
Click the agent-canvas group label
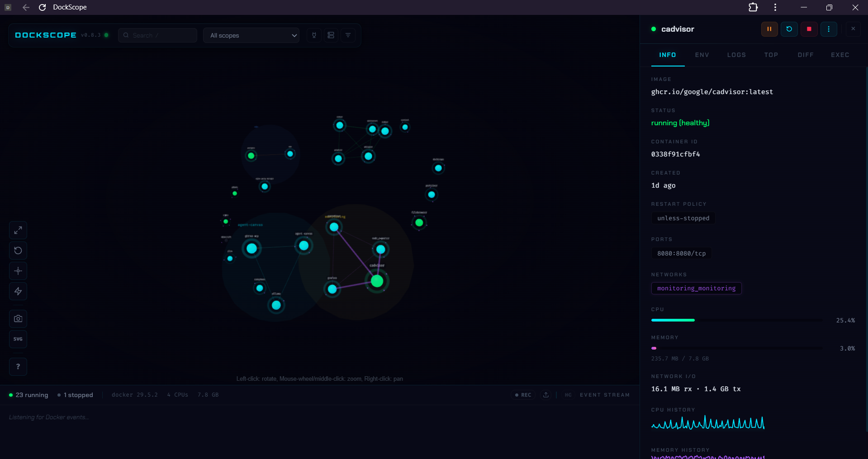250,225
